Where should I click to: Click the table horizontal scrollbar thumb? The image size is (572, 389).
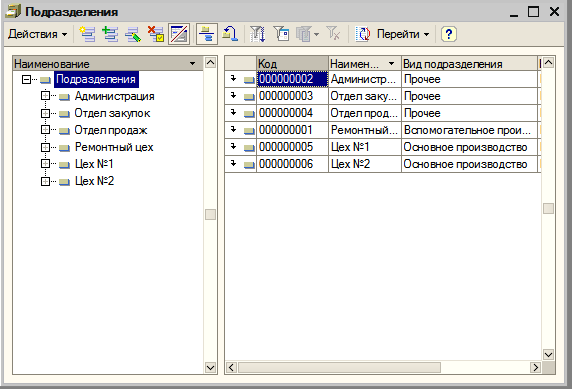point(339,367)
